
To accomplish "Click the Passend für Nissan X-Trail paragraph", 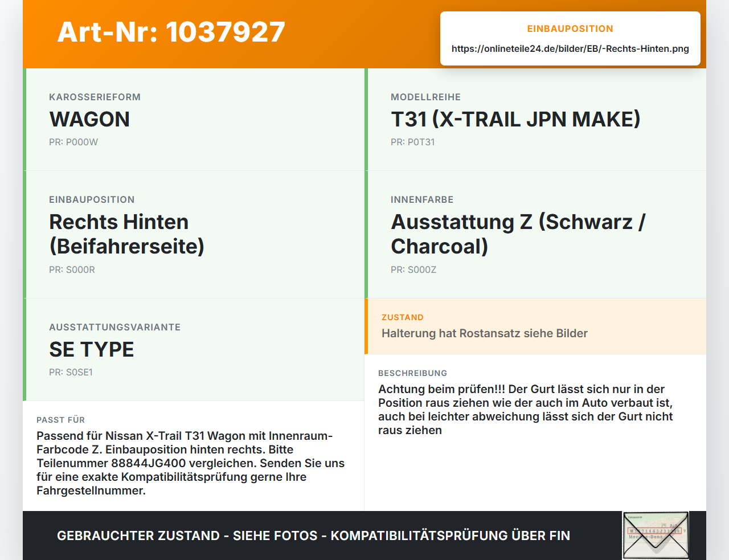I will 190,464.
